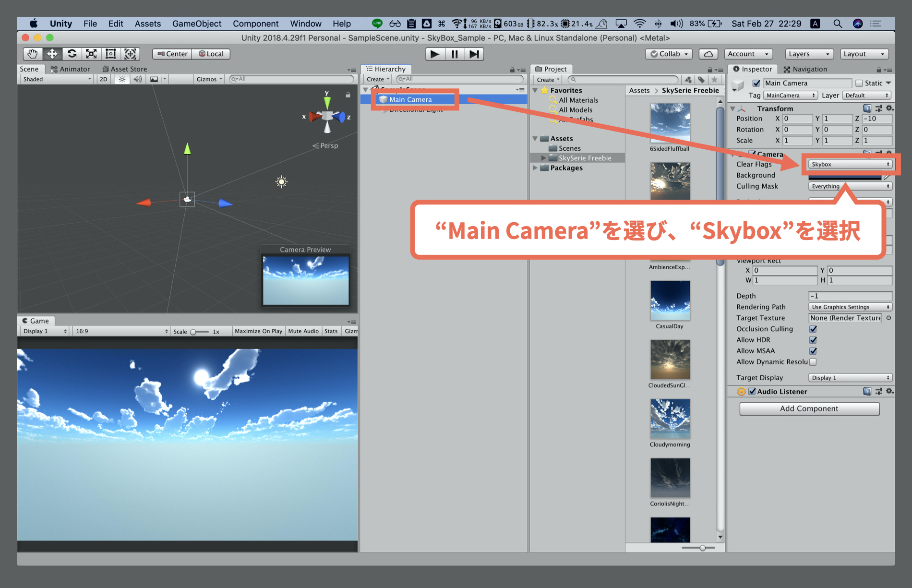Click the Step frame button
The height and width of the screenshot is (588, 912).
(474, 54)
